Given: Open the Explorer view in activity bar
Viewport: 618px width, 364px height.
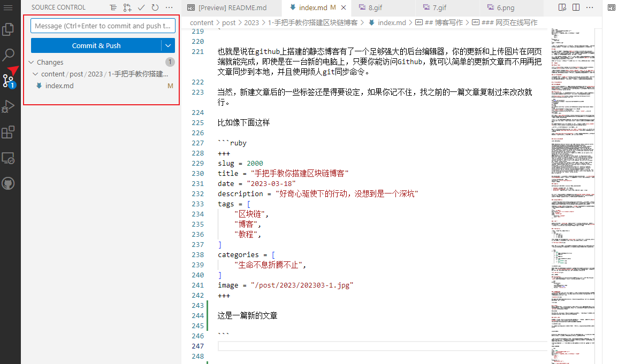Looking at the screenshot, I should coord(8,29).
